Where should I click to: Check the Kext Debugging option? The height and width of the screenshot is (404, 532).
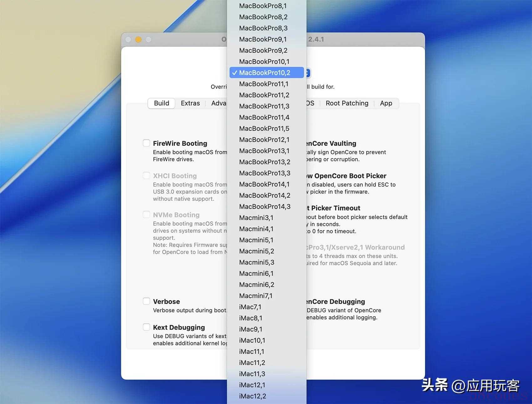click(x=146, y=327)
